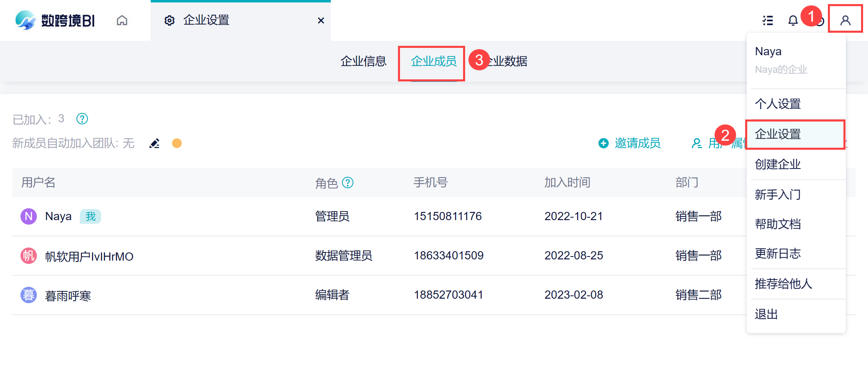Image resolution: width=868 pixels, height=376 pixels.
Task: Click the gear icon in 企业设置 tab
Action: pos(170,20)
